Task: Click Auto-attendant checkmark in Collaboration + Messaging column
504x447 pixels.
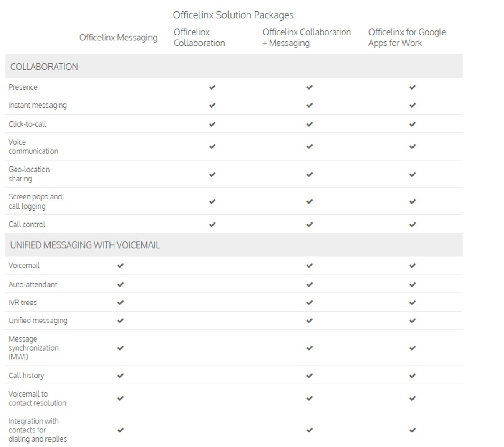Action: 309,285
